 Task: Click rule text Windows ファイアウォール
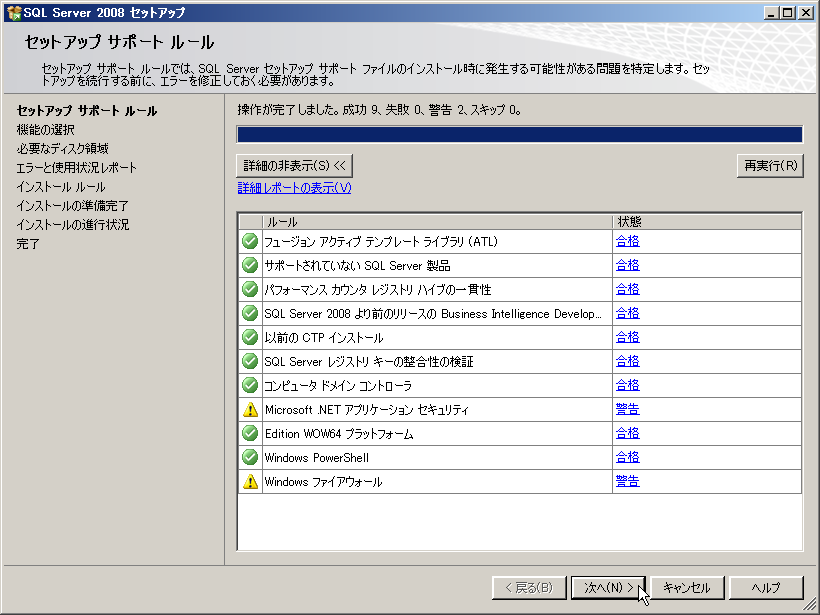click(323, 482)
